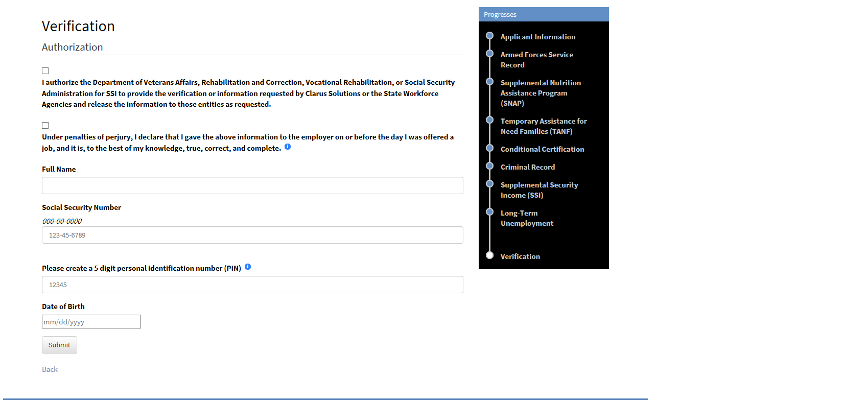This screenshot has width=868, height=401.
Task: Select the Date of Birth label
Action: [63, 306]
